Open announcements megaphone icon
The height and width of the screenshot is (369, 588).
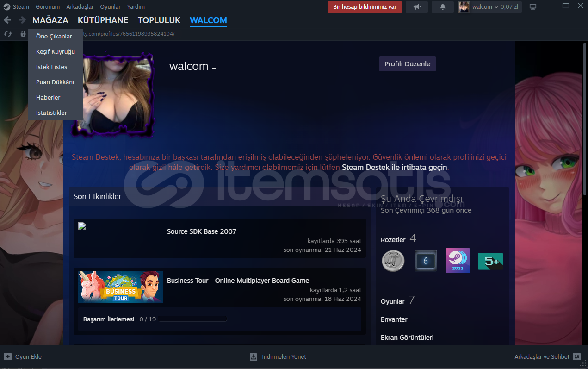click(x=417, y=7)
